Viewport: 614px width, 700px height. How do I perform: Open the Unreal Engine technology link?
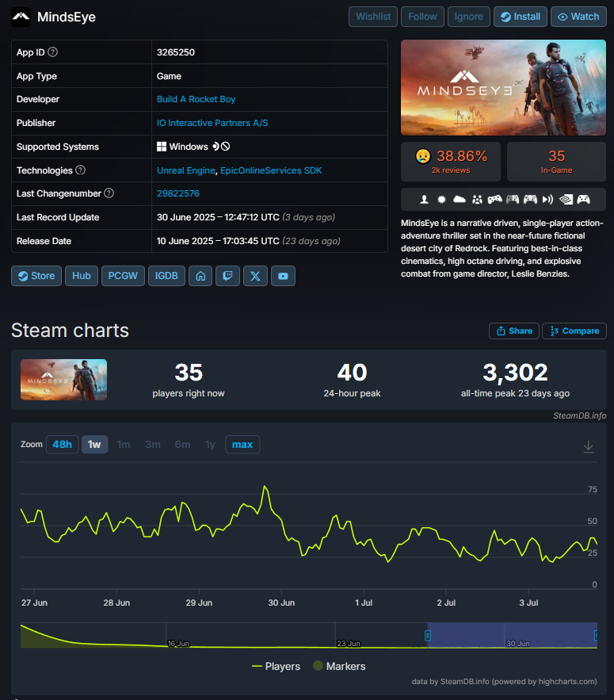(186, 170)
